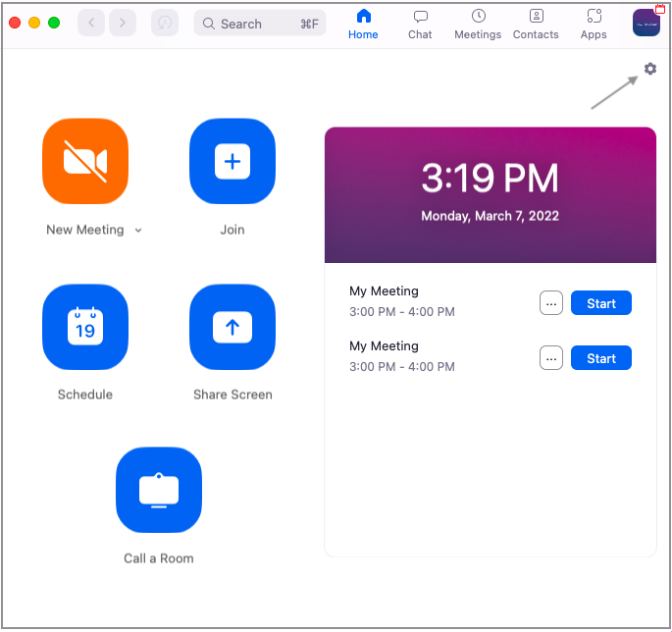Open the Call a Room icon

point(158,490)
